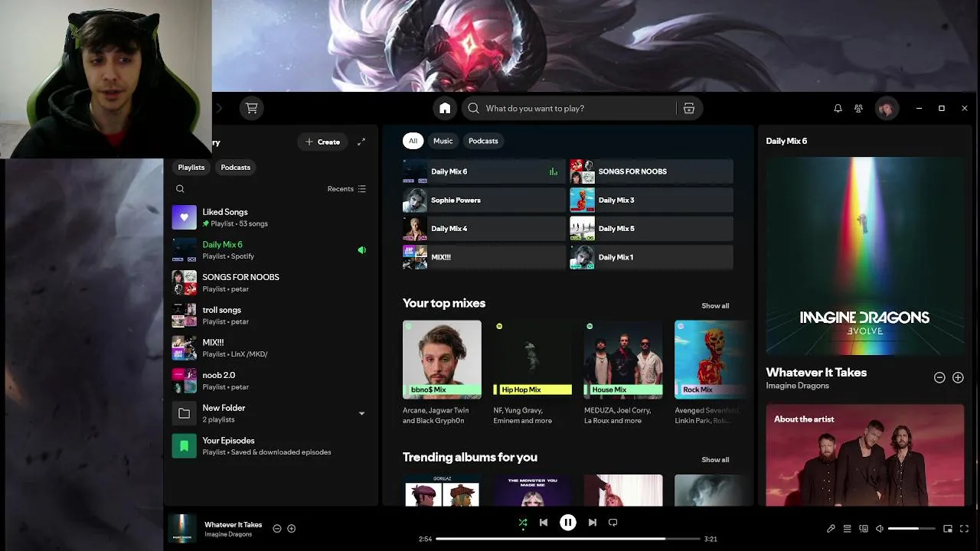The width and height of the screenshot is (980, 551).
Task: Open the Browse icon in search bar
Action: pos(689,108)
